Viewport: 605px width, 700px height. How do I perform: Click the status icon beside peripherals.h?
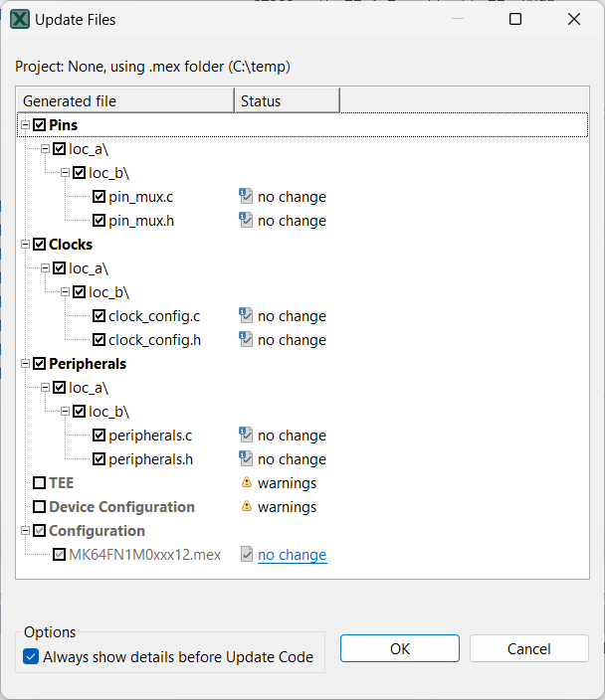[x=246, y=459]
